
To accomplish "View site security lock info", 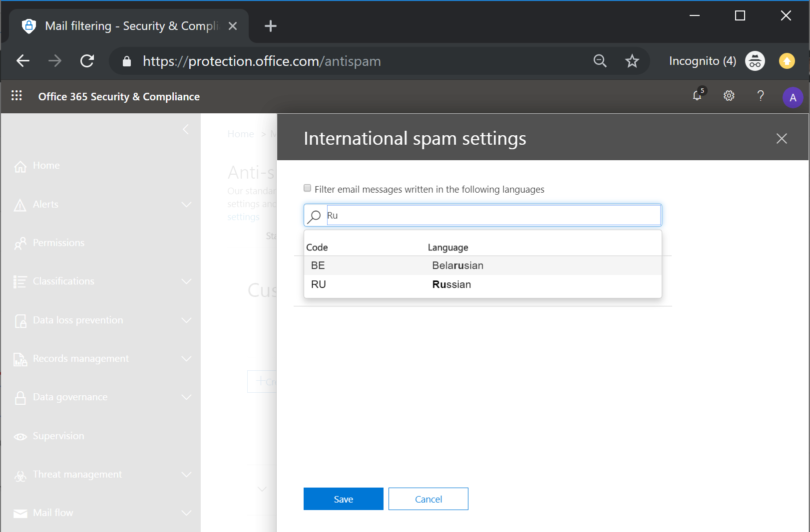I will 127,61.
